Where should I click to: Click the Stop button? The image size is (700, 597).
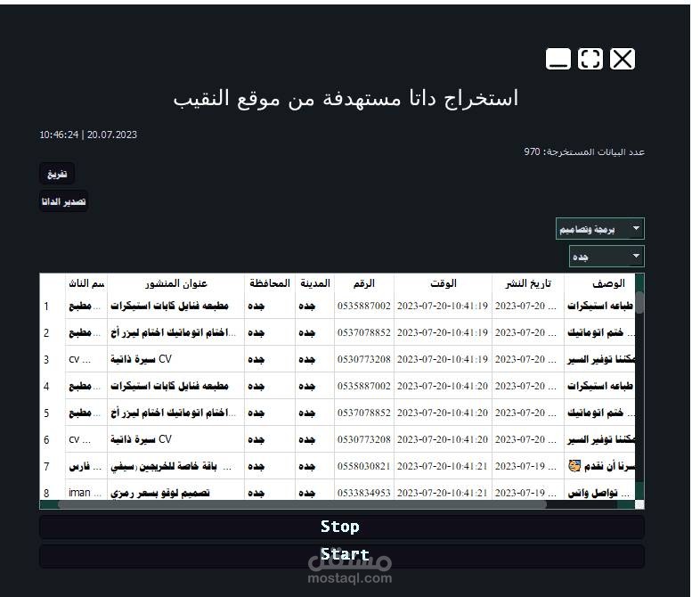[x=341, y=527]
